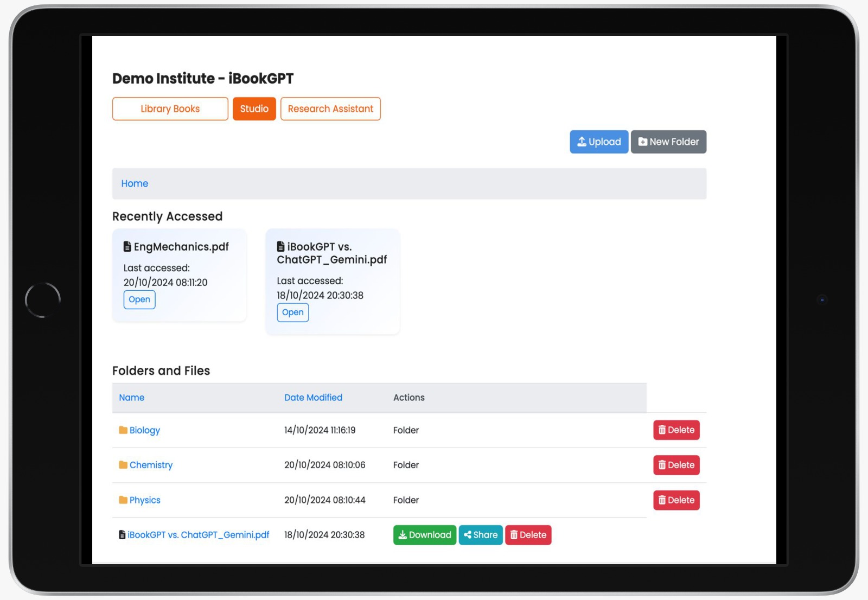Select the Studio tab

[x=254, y=108]
